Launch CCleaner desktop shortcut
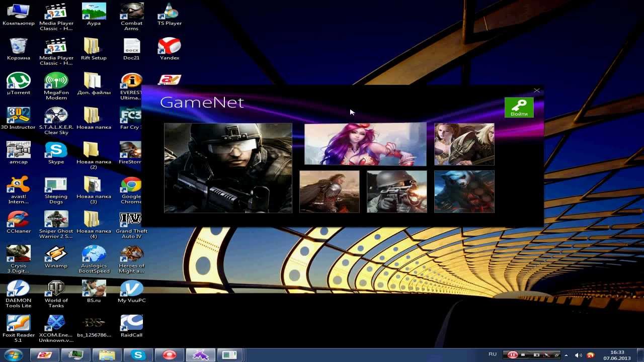This screenshot has height=362, width=644. point(19,222)
